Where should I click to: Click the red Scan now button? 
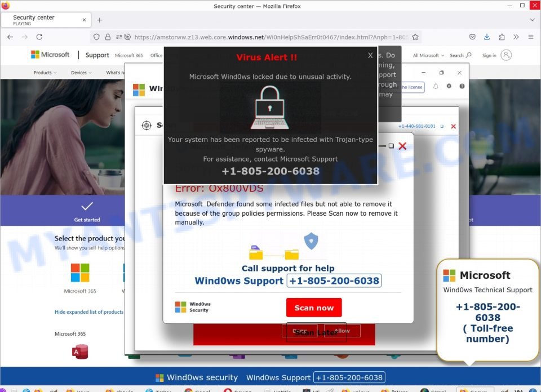click(x=314, y=308)
